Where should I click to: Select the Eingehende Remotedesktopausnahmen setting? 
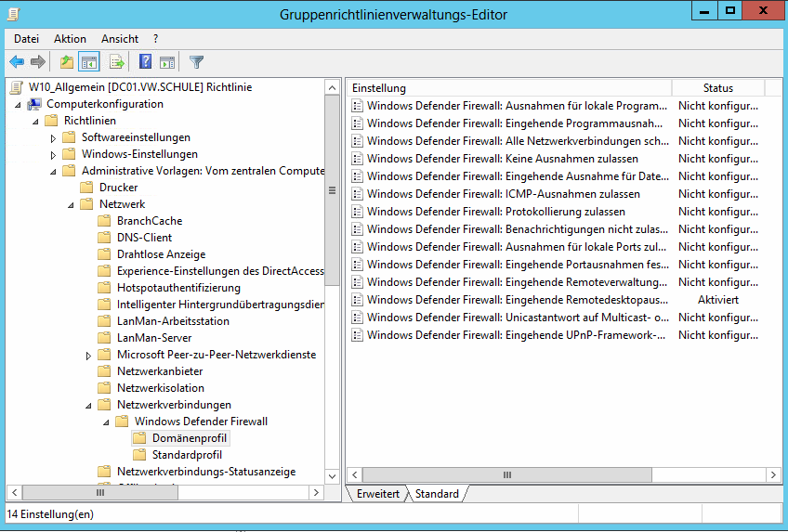516,300
